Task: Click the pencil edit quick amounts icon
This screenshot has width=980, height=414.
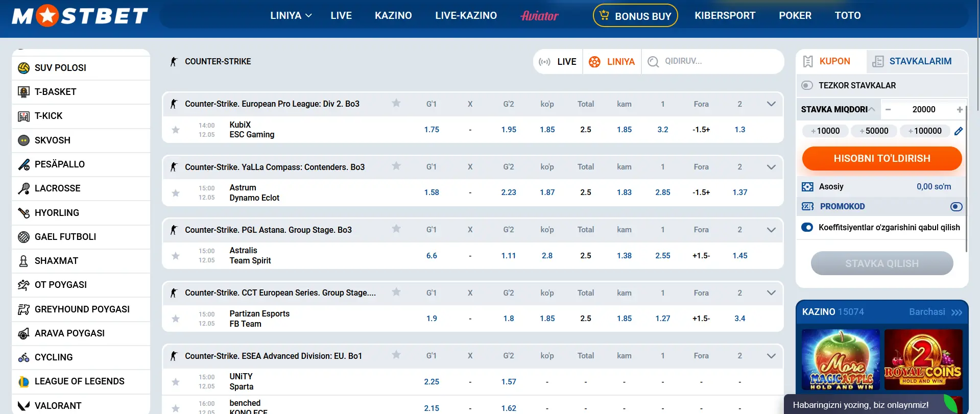Action: 959,131
